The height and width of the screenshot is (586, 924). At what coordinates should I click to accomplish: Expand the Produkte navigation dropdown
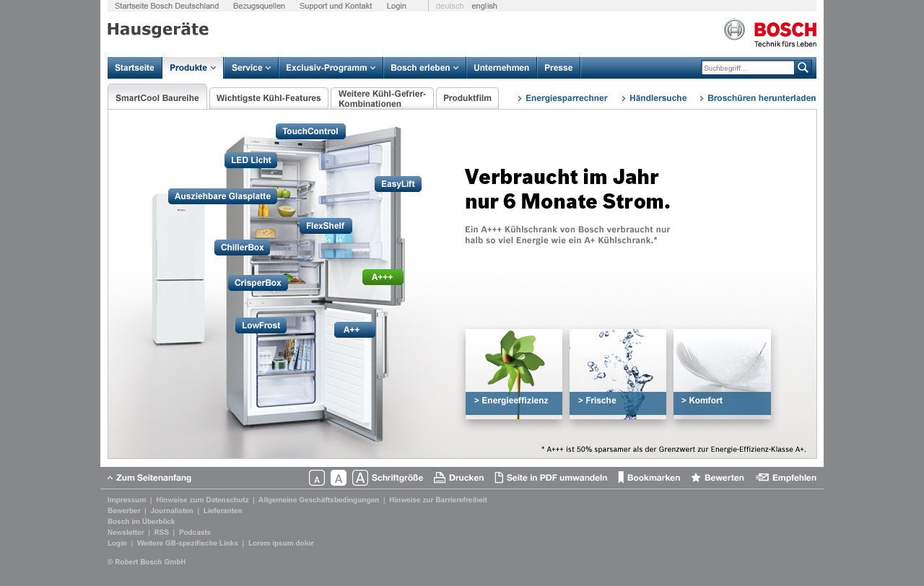(191, 67)
